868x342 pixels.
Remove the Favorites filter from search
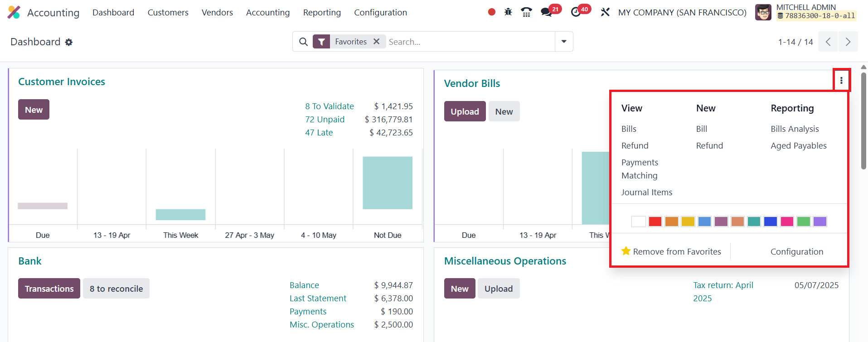pyautogui.click(x=376, y=42)
